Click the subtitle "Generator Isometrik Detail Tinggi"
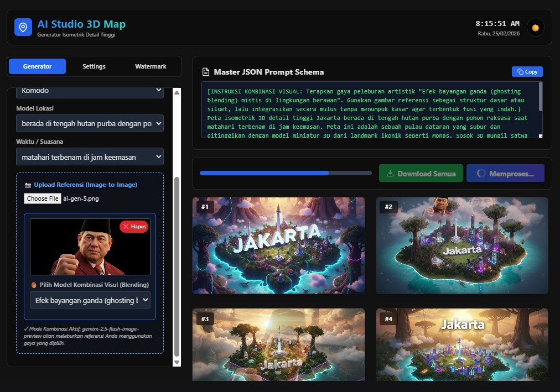This screenshot has height=392, width=560. (x=76, y=35)
